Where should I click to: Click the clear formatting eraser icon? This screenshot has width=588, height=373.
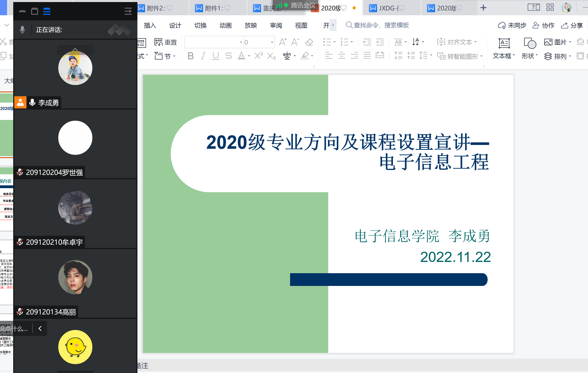tap(309, 42)
